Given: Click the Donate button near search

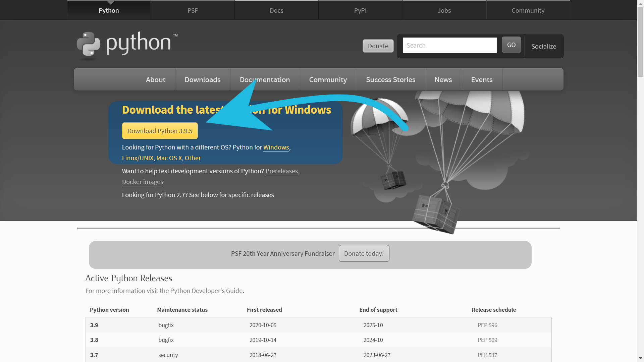Looking at the screenshot, I should tap(378, 46).
